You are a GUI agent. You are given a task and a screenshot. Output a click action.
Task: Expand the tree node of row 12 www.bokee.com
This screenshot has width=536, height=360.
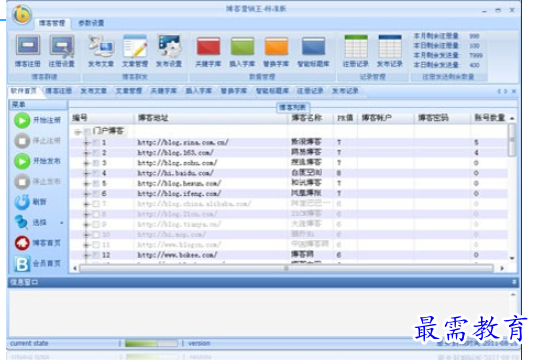pyautogui.click(x=87, y=255)
